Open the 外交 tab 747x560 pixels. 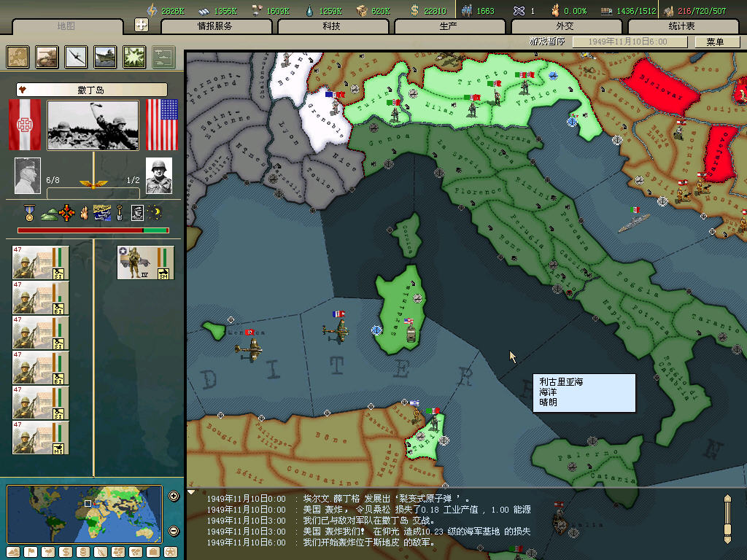(565, 26)
